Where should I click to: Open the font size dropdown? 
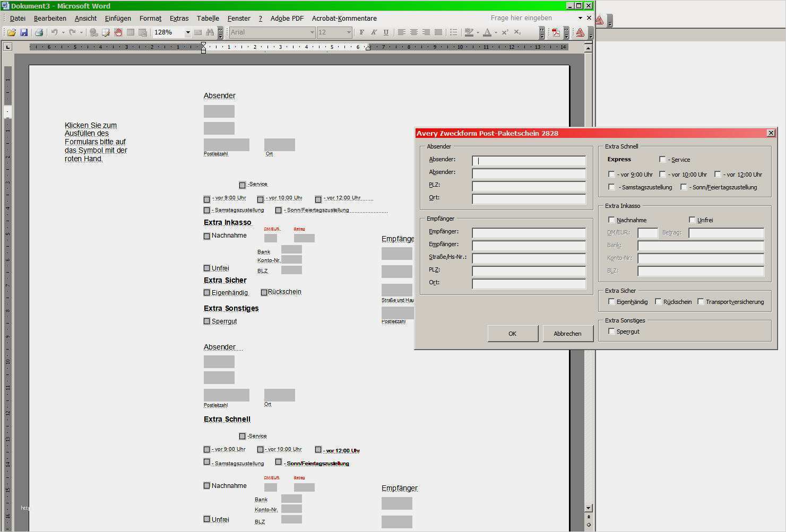tap(349, 32)
